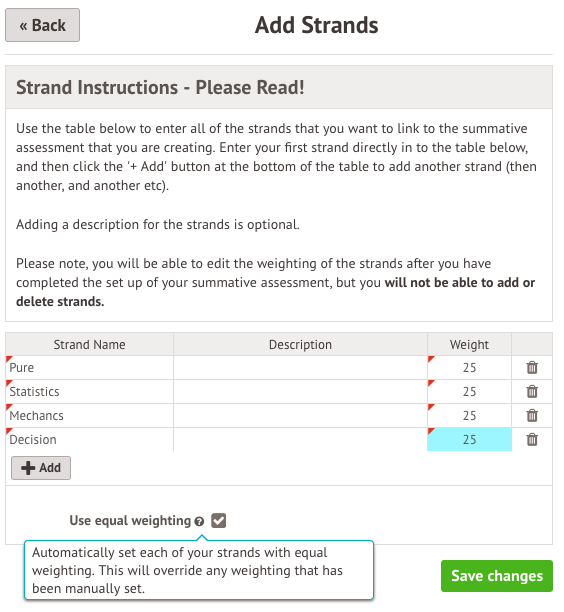Select the highlighted weight cell for Decision

click(x=469, y=439)
